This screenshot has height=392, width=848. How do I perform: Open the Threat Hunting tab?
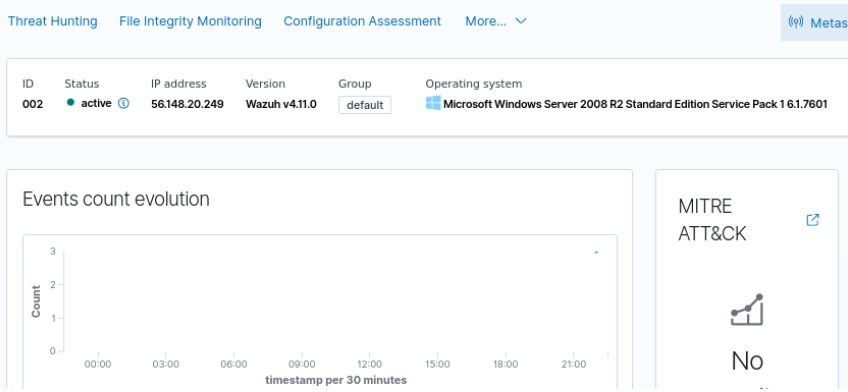click(52, 21)
